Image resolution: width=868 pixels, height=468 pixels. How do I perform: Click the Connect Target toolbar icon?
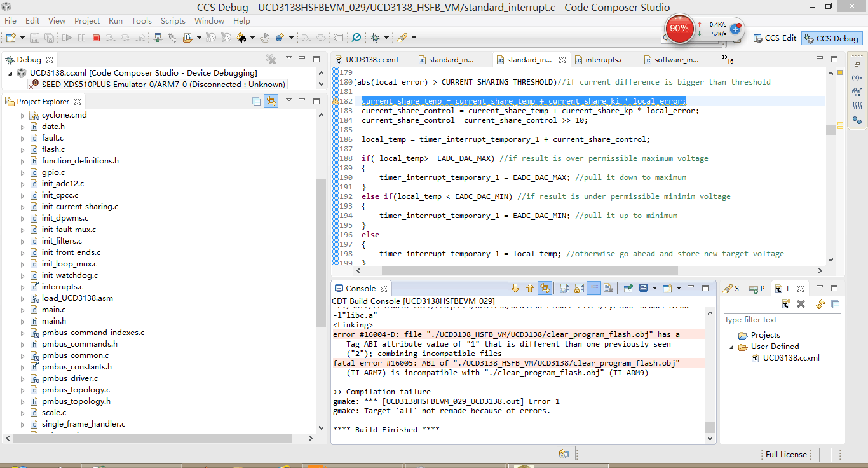coord(158,38)
